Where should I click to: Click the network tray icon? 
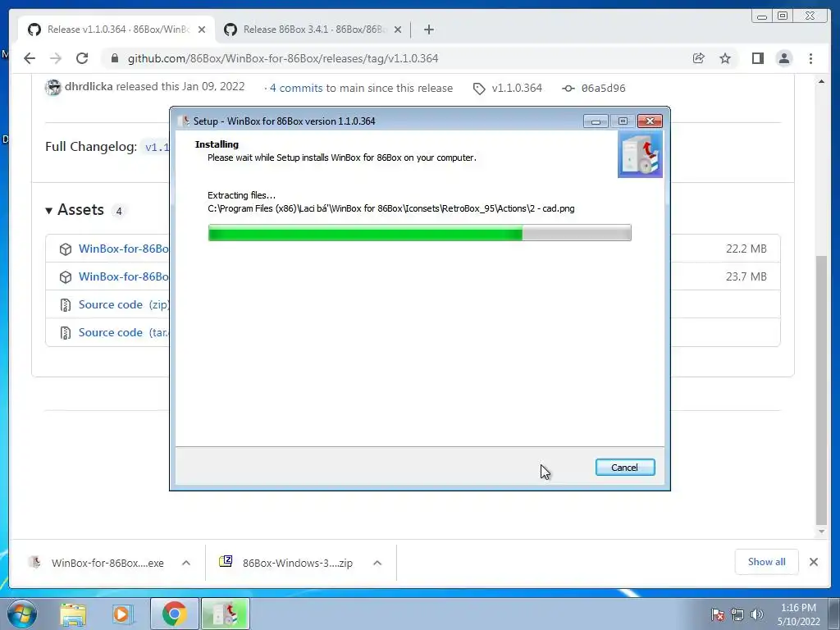(x=737, y=614)
